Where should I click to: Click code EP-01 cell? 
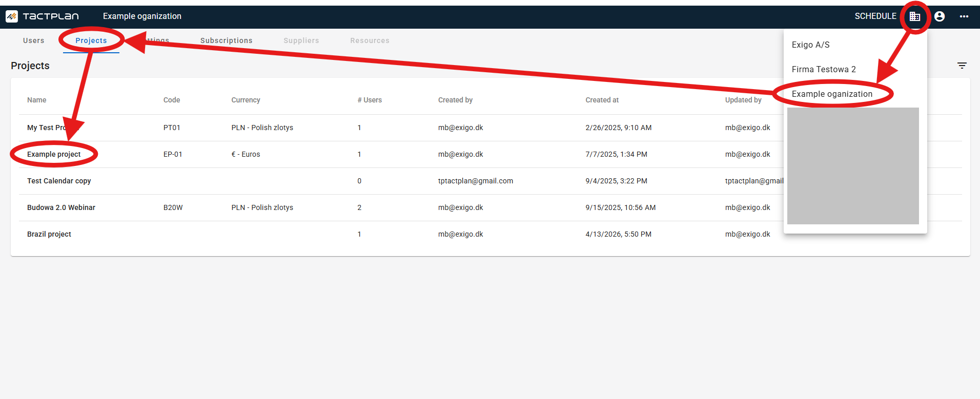click(x=173, y=154)
